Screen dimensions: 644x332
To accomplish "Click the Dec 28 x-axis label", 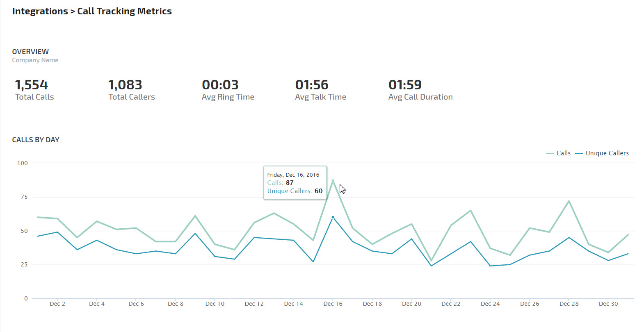I will tap(569, 304).
